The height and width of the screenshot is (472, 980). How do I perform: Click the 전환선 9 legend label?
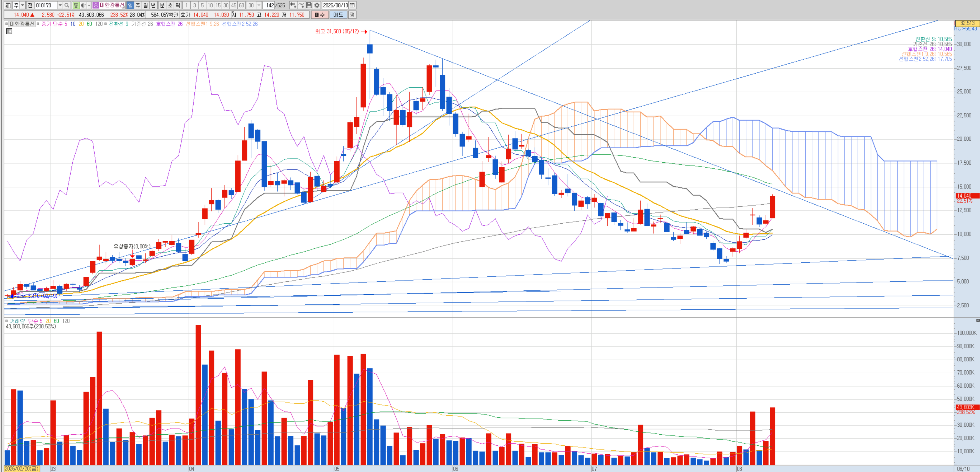[x=119, y=24]
